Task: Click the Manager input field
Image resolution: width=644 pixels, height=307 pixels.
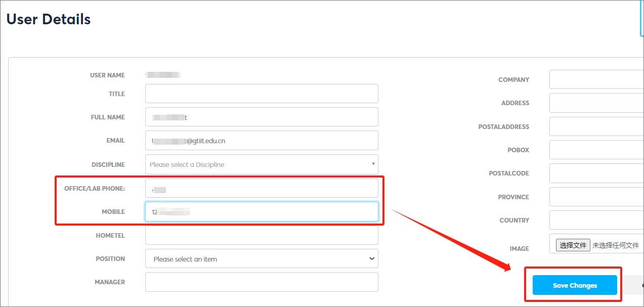Action: coord(262,282)
